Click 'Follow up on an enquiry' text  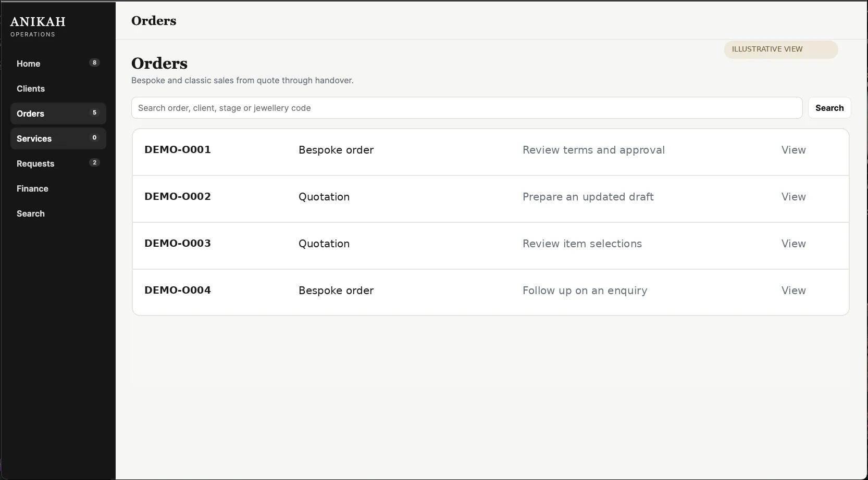585,290
